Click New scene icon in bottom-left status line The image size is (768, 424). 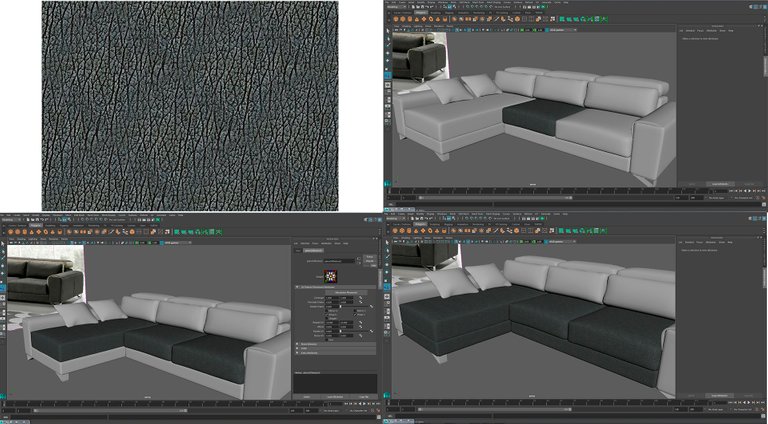click(28, 220)
